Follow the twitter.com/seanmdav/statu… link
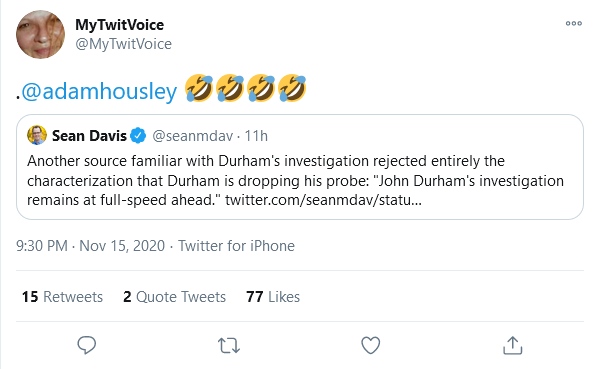 (323, 200)
